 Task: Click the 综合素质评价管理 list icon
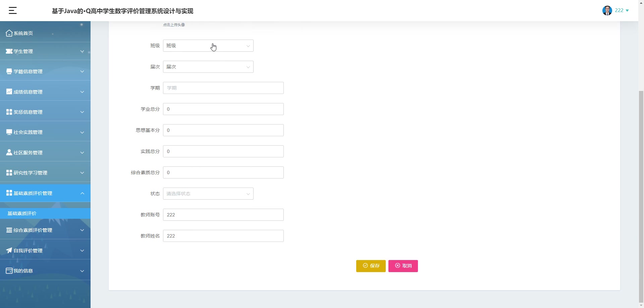pyautogui.click(x=9, y=230)
